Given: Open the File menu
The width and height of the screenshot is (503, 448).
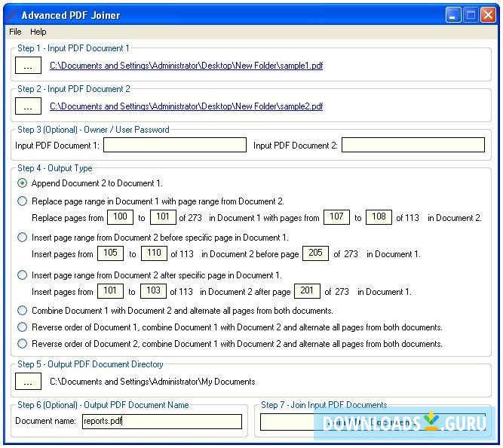Looking at the screenshot, I should click(15, 32).
